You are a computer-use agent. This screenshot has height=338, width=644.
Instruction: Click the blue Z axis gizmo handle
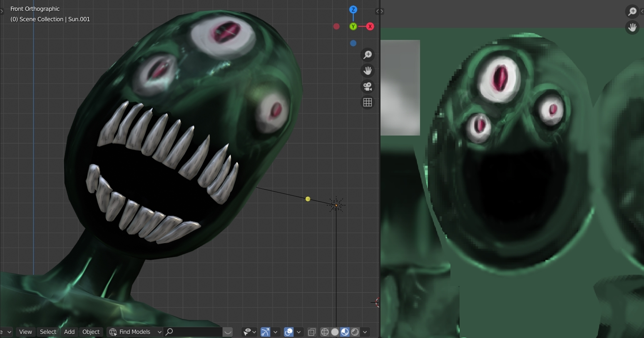point(353,10)
